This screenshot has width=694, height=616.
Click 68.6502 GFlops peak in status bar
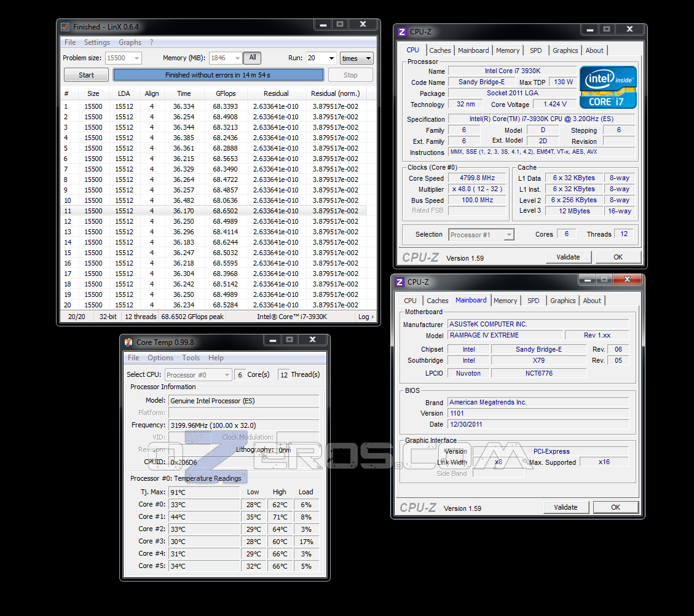(192, 317)
